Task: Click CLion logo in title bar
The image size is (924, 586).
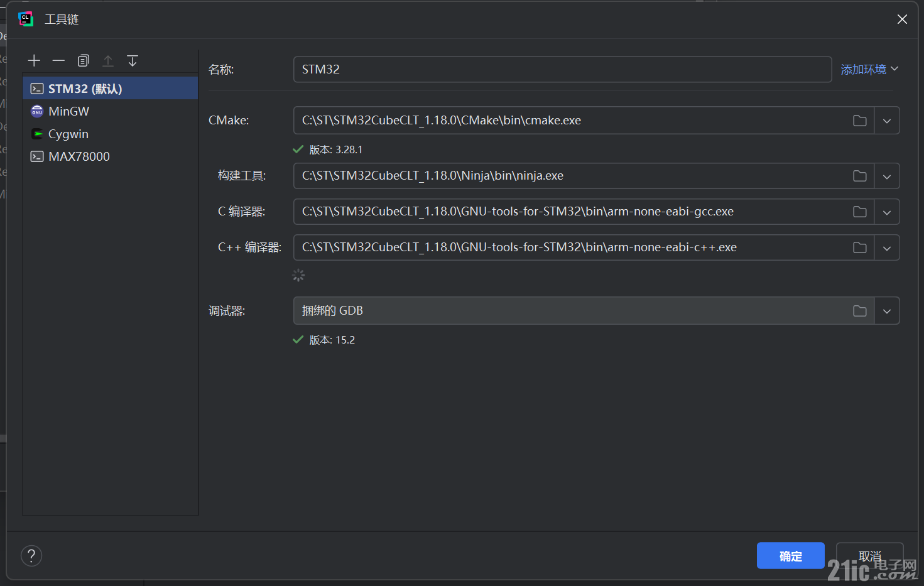Action: point(26,19)
